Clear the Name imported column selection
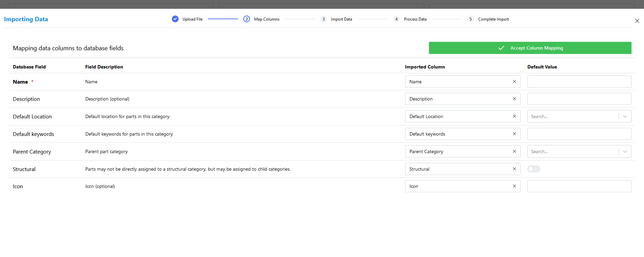 pos(514,82)
